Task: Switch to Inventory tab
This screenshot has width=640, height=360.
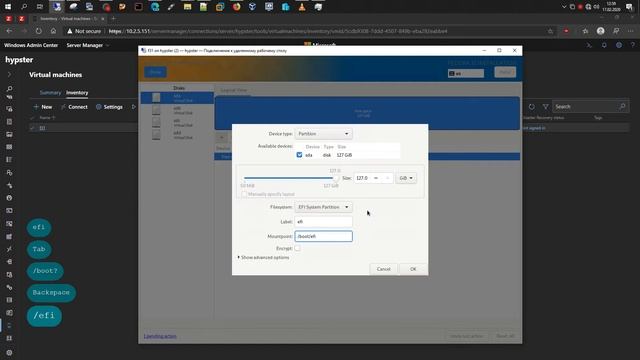Action: pyautogui.click(x=77, y=93)
